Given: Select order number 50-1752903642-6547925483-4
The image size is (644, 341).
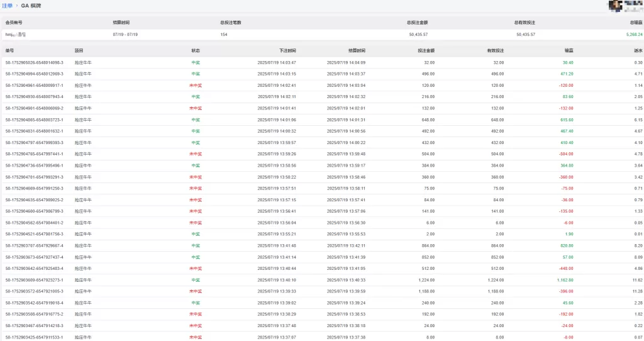Looking at the screenshot, I should point(35,269).
